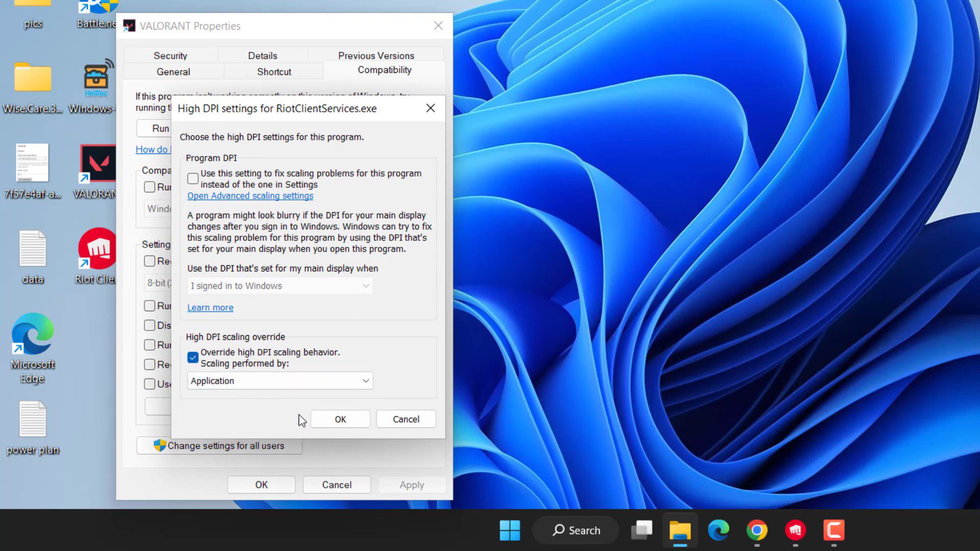Uncheck 'Override high DPI scaling behavior'
This screenshot has height=551, width=980.
point(193,358)
